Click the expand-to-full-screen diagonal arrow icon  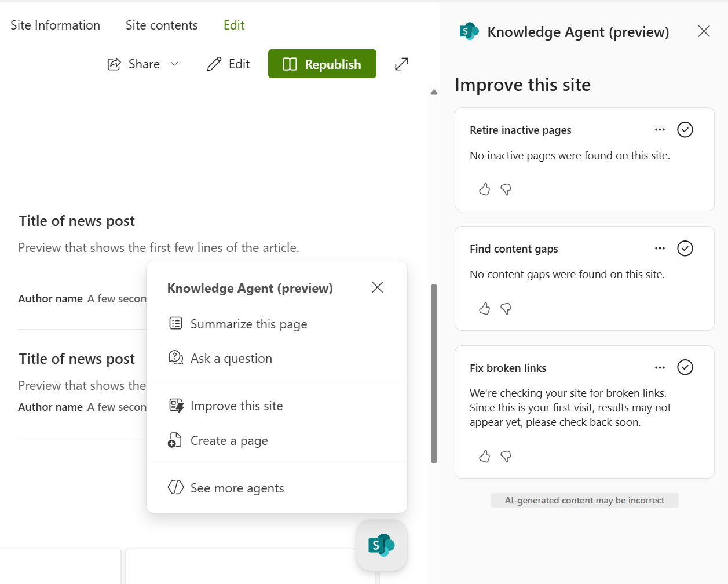pyautogui.click(x=401, y=64)
